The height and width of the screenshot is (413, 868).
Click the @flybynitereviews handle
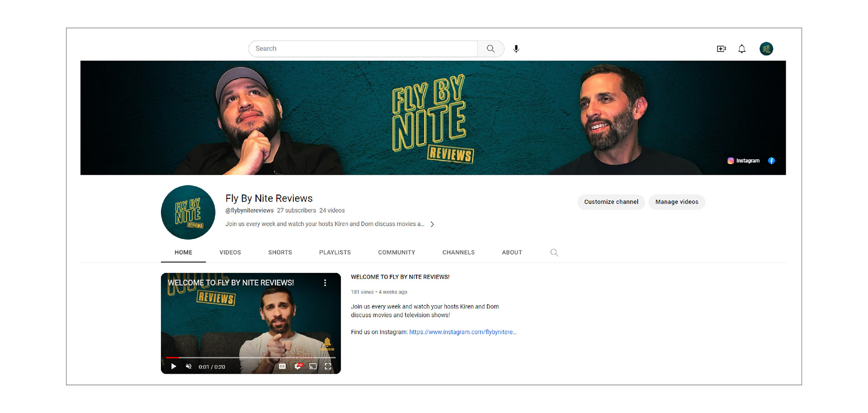coord(250,211)
